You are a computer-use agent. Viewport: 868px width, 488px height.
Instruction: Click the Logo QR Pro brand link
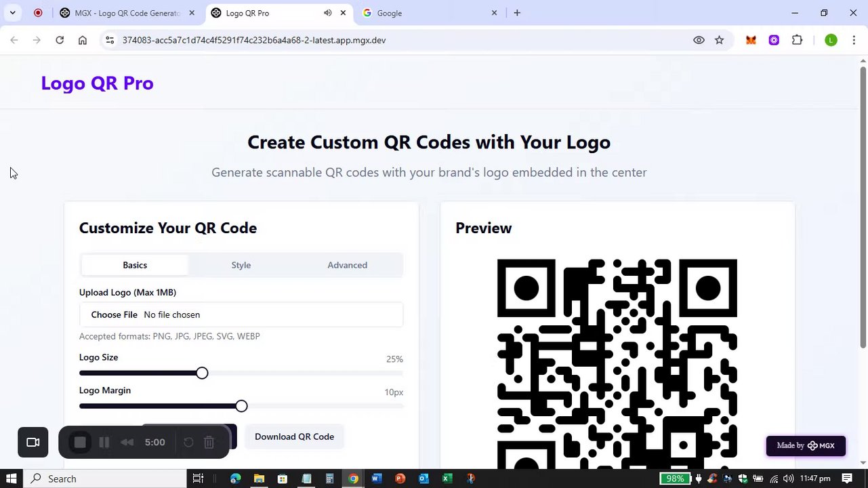point(97,83)
